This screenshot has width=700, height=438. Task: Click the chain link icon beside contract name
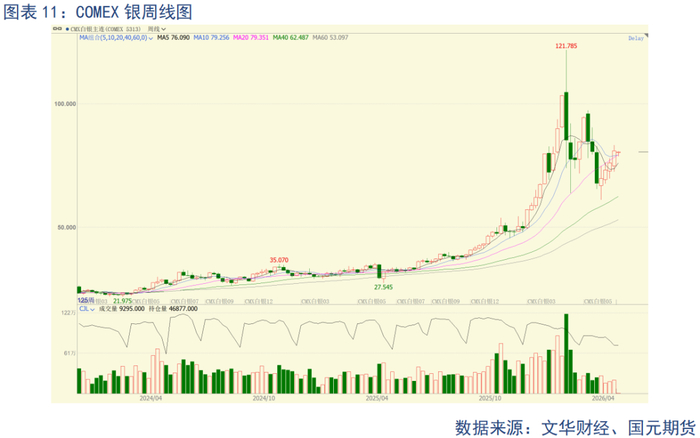pos(57,29)
